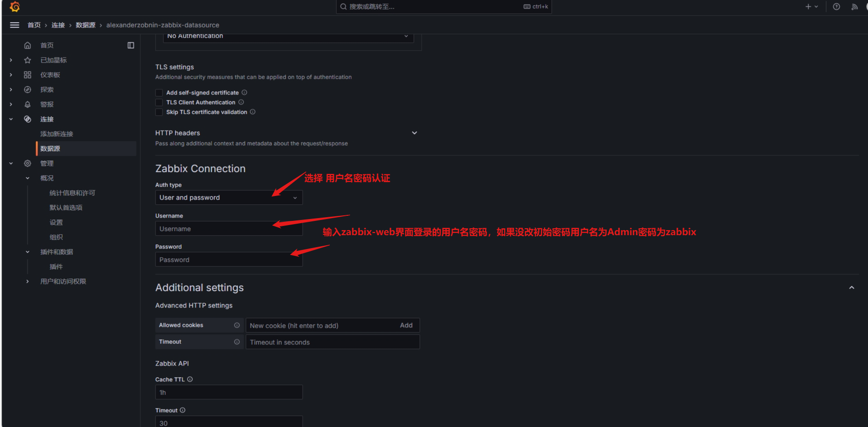
Task: Click the home icon in sidebar
Action: tap(28, 45)
